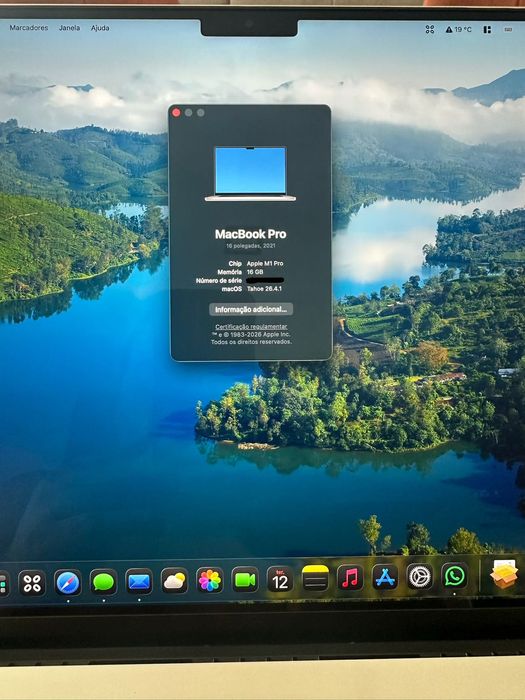
Task: Launch Mail from the Dock
Action: click(139, 581)
